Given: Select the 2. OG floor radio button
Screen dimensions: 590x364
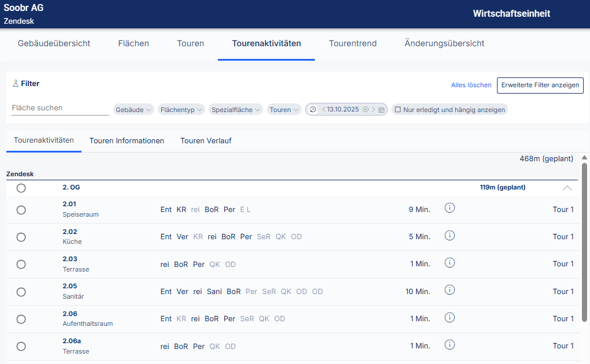Looking at the screenshot, I should tap(21, 188).
